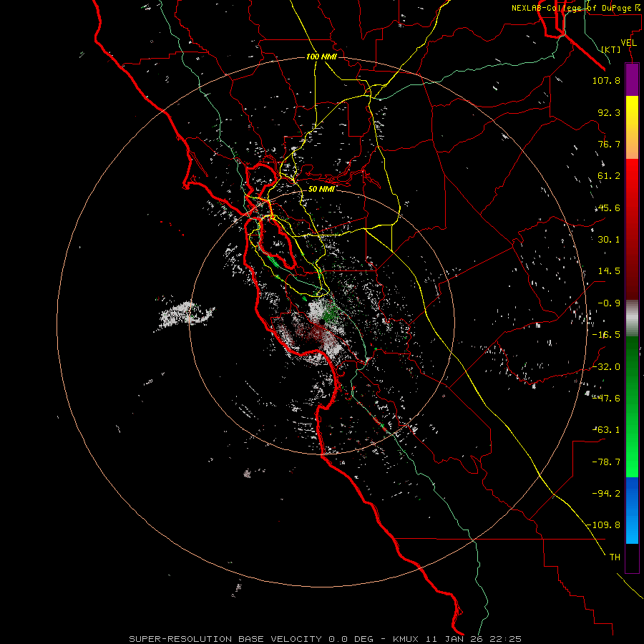Click the 100 NMI range ring label
This screenshot has height=644, width=644.
tap(321, 57)
